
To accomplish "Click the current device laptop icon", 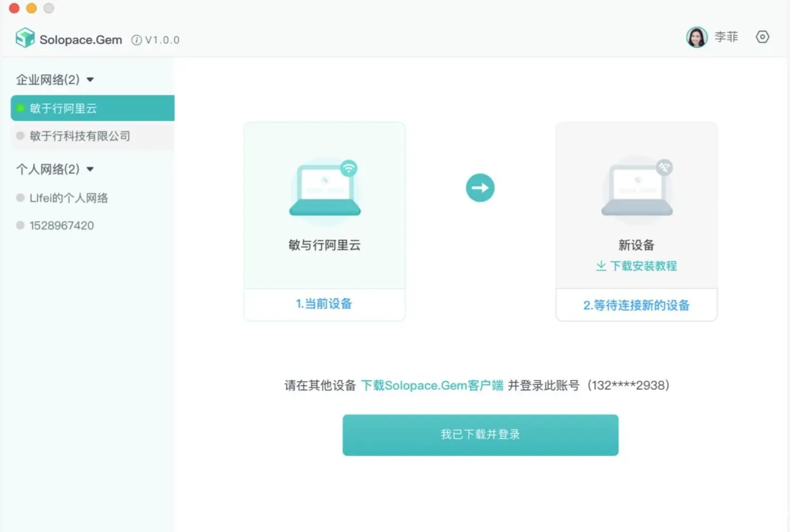I will (x=325, y=188).
